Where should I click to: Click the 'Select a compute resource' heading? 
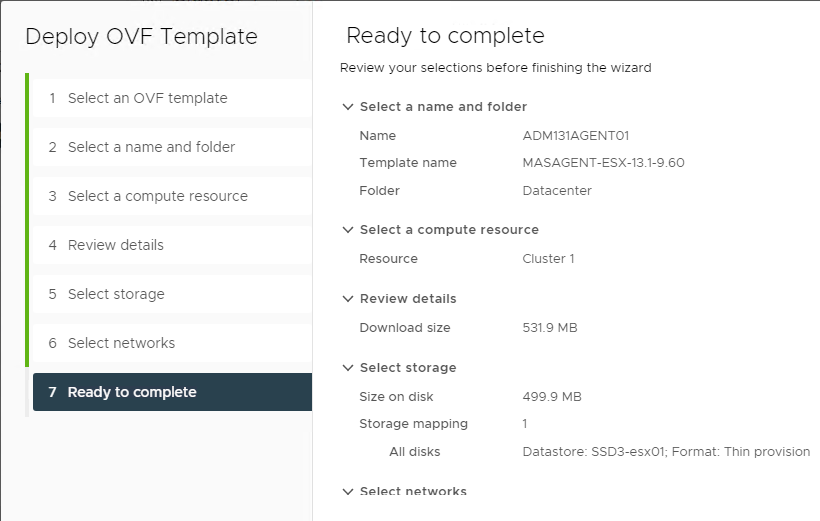(449, 230)
